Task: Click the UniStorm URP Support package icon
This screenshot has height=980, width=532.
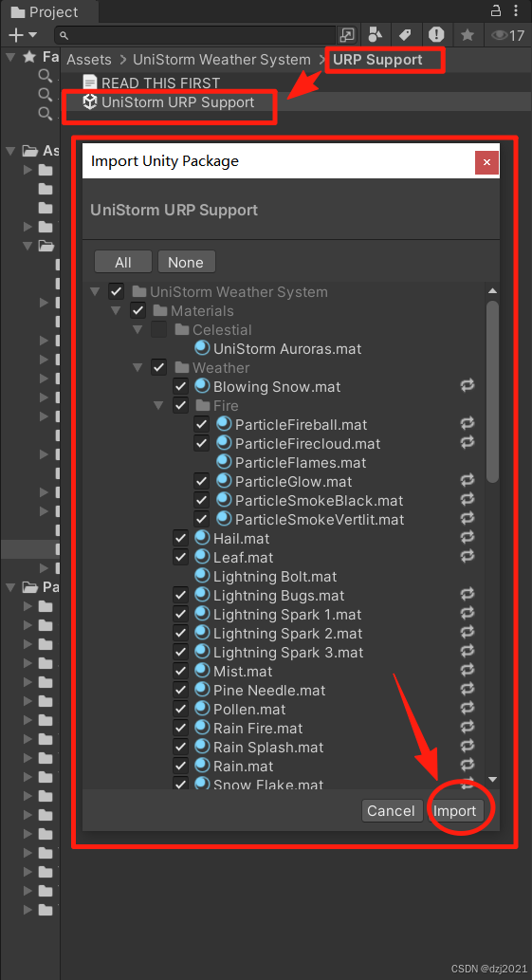Action: (90, 102)
